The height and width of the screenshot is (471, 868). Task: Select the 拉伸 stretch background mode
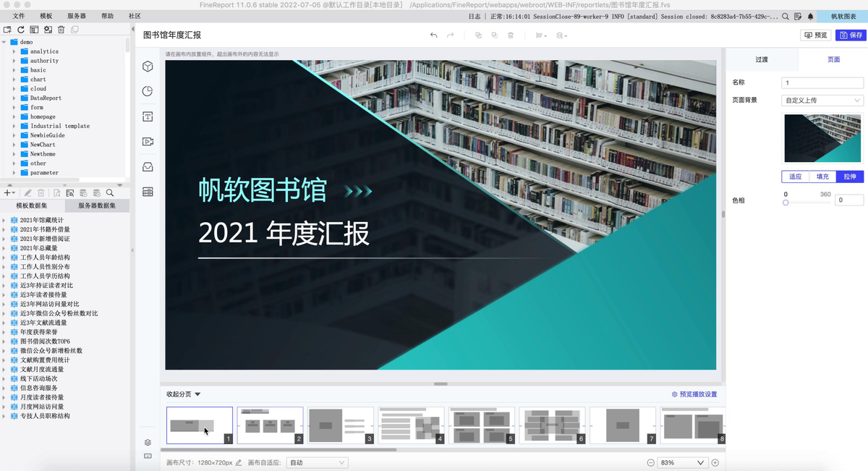[850, 177]
